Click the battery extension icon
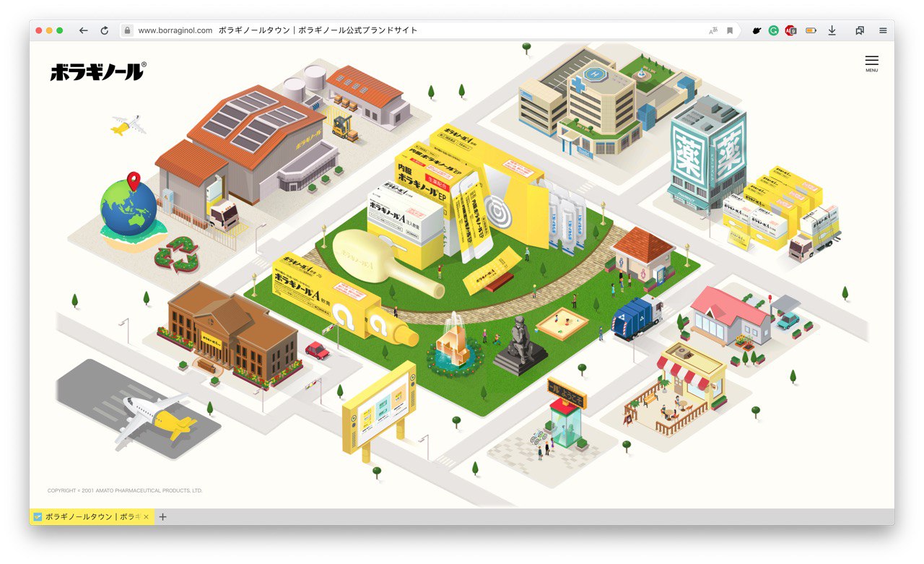The width and height of the screenshot is (924, 564). [x=811, y=30]
